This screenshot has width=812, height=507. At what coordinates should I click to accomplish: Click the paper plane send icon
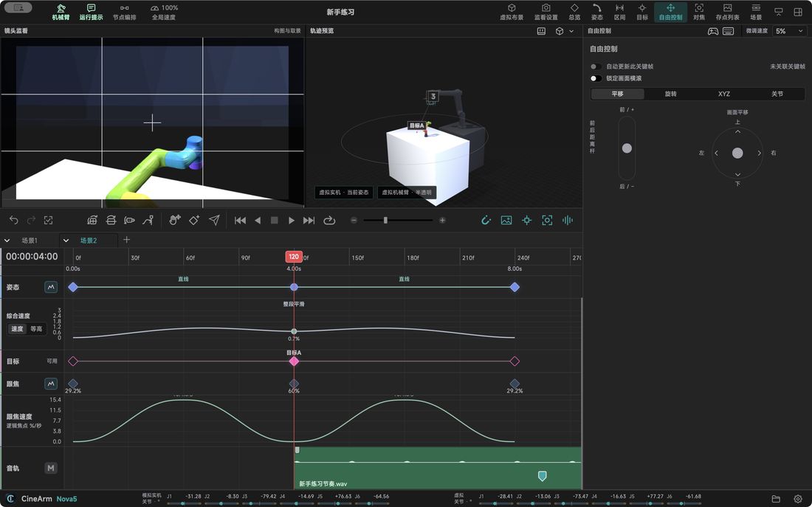[214, 220]
